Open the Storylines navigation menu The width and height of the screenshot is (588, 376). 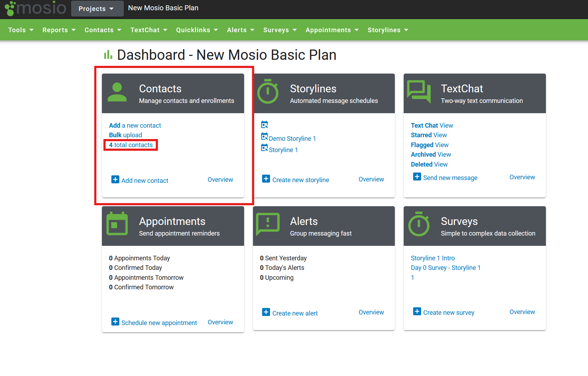[388, 30]
